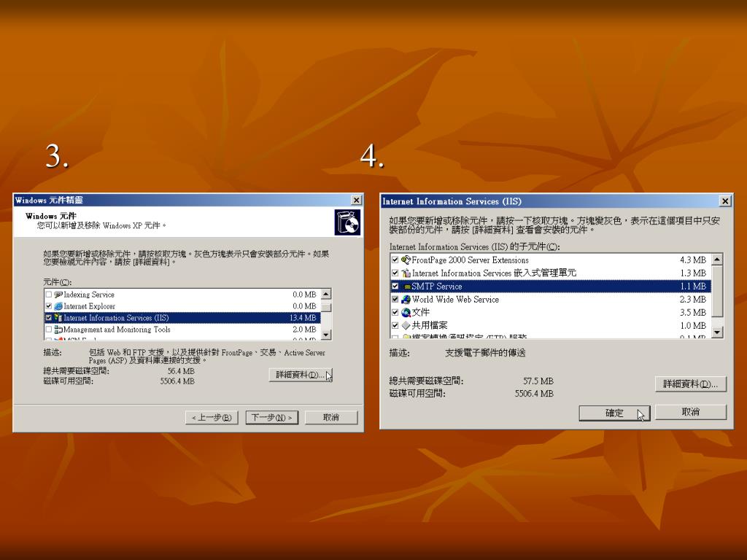This screenshot has width=747, height=560.
Task: Click the IIS 嵌入式管理單元 snap-in icon
Action: point(406,273)
